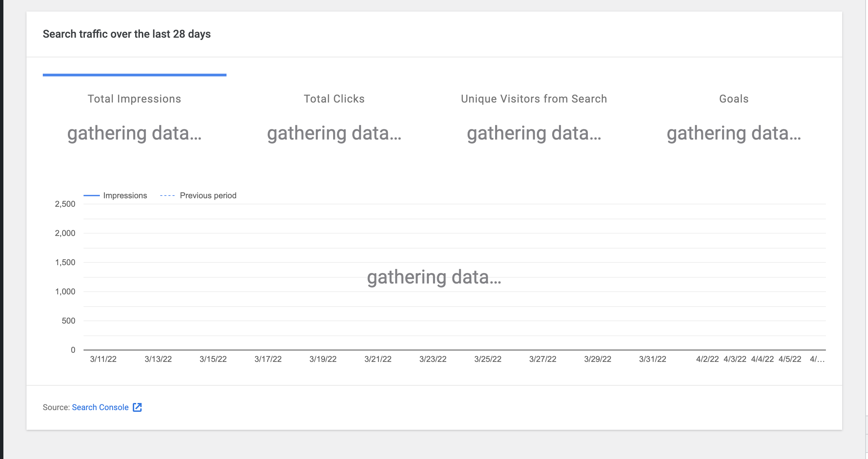The width and height of the screenshot is (868, 459).
Task: Click the truncated last date label on axis
Action: [817, 359]
